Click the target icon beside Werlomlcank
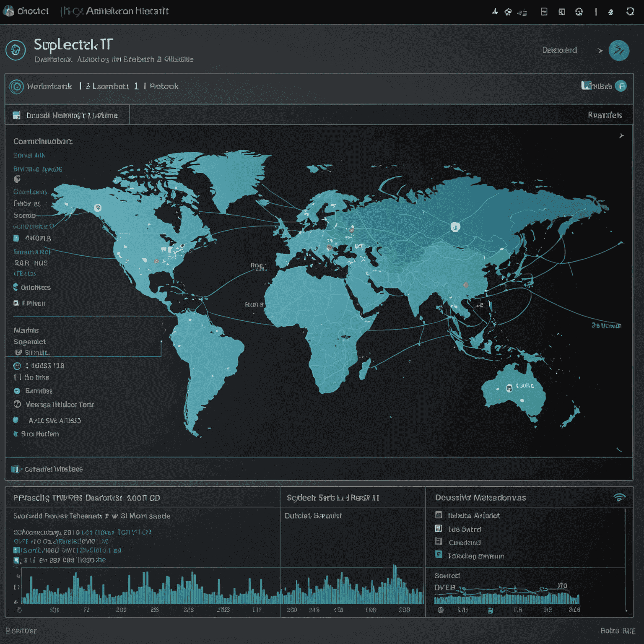The height and width of the screenshot is (644, 644). tap(16, 87)
